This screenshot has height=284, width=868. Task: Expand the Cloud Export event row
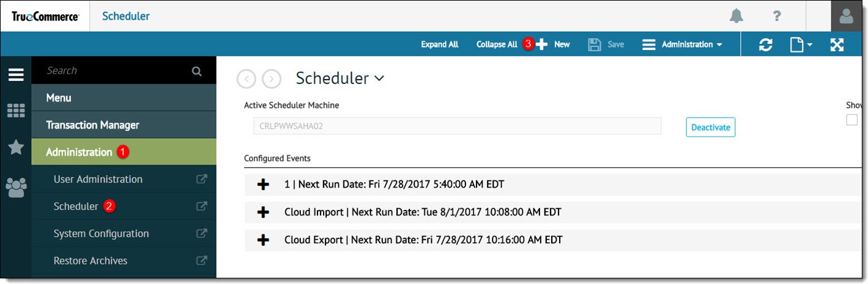point(263,240)
